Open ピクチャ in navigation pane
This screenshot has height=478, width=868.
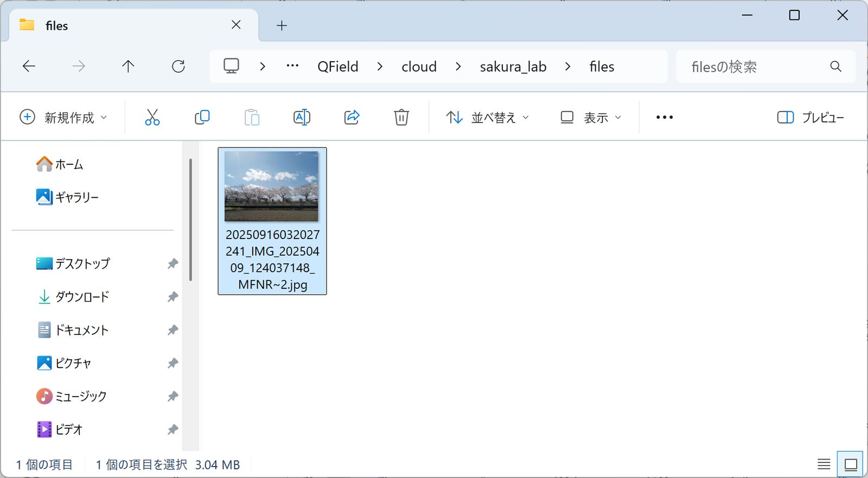pos(63,363)
